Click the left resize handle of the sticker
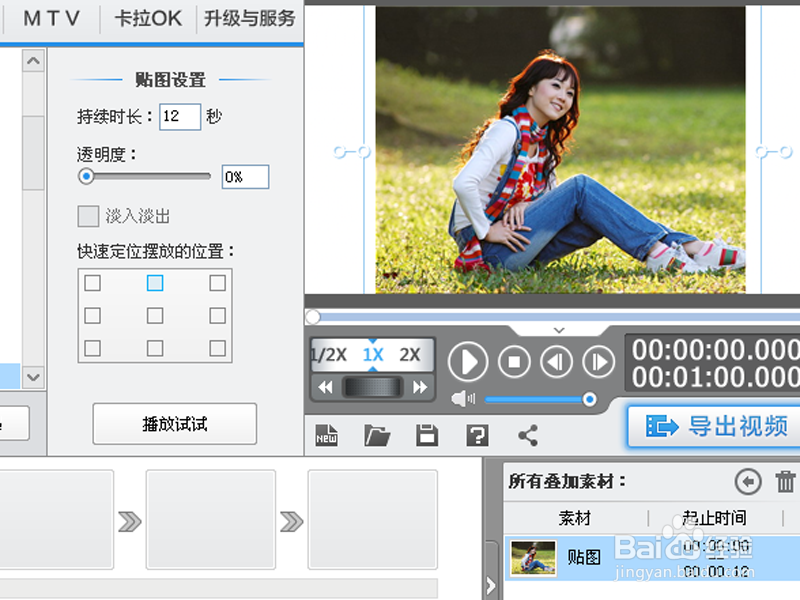 point(352,152)
